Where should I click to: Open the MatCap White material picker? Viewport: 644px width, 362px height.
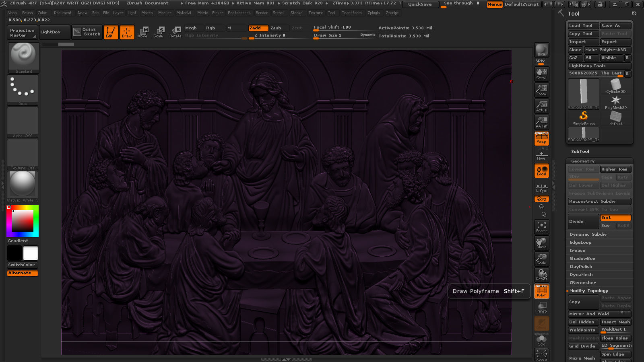23,187
